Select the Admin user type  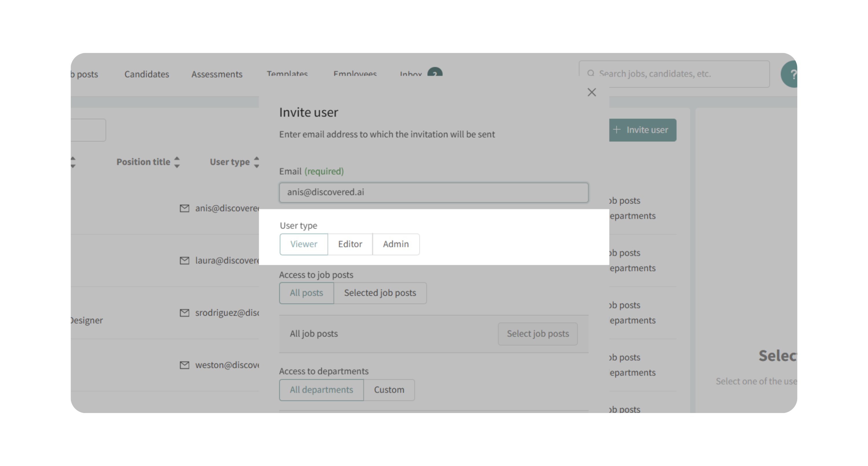[x=396, y=244]
